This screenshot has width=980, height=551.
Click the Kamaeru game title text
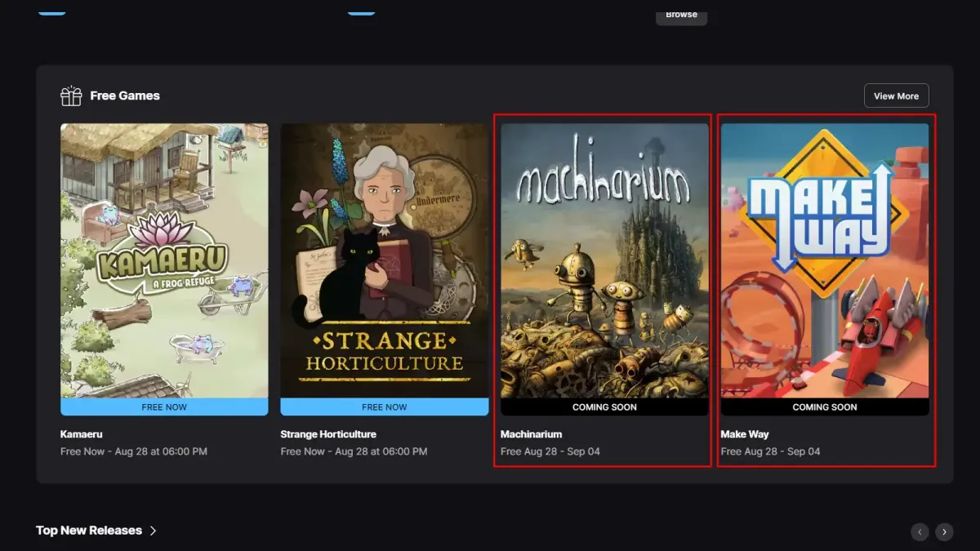point(82,434)
